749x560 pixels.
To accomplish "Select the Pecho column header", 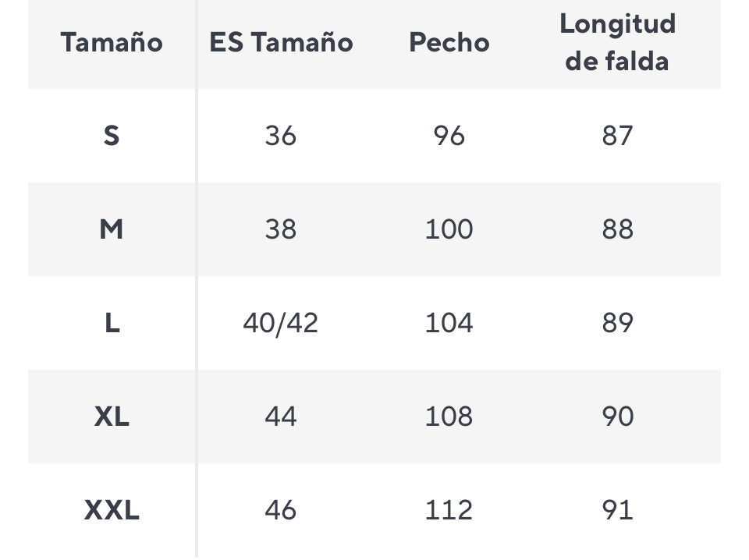I will pos(449,42).
